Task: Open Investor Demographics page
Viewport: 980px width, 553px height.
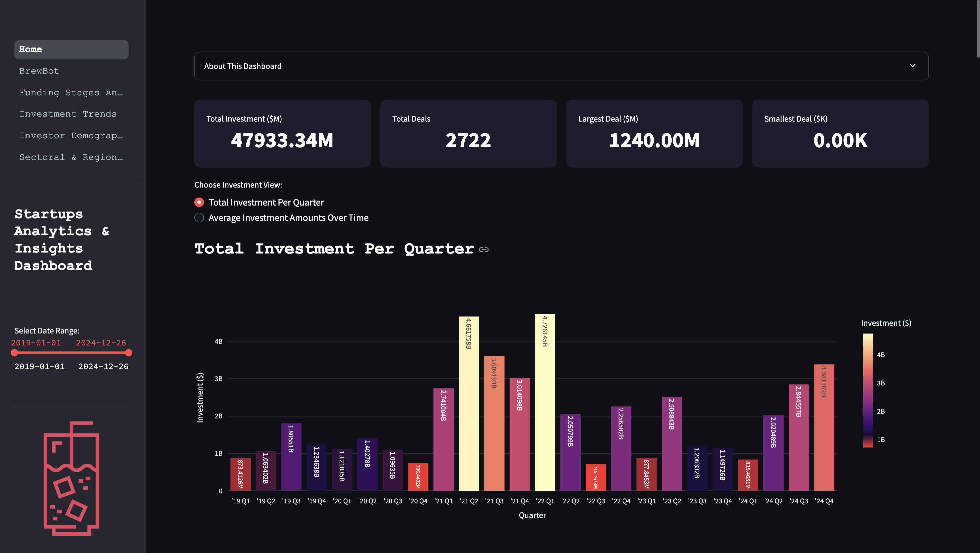Action: coord(71,136)
